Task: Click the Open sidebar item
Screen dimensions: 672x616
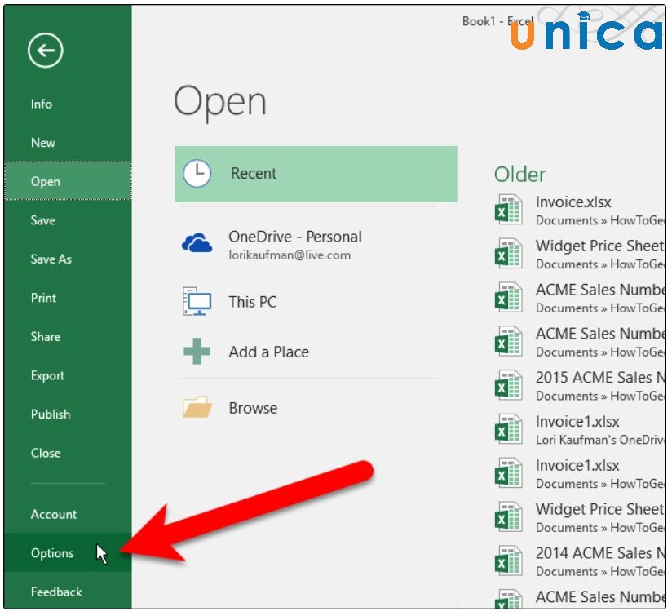Action: pos(68,181)
